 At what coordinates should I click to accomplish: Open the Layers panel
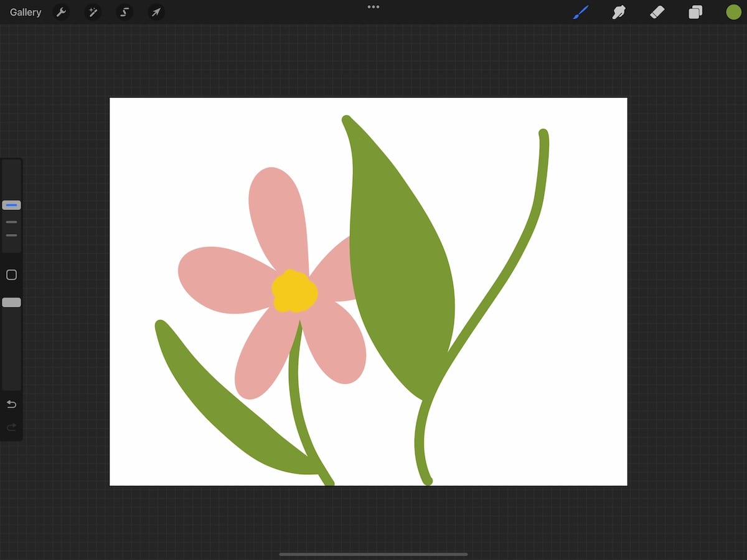pyautogui.click(x=695, y=12)
